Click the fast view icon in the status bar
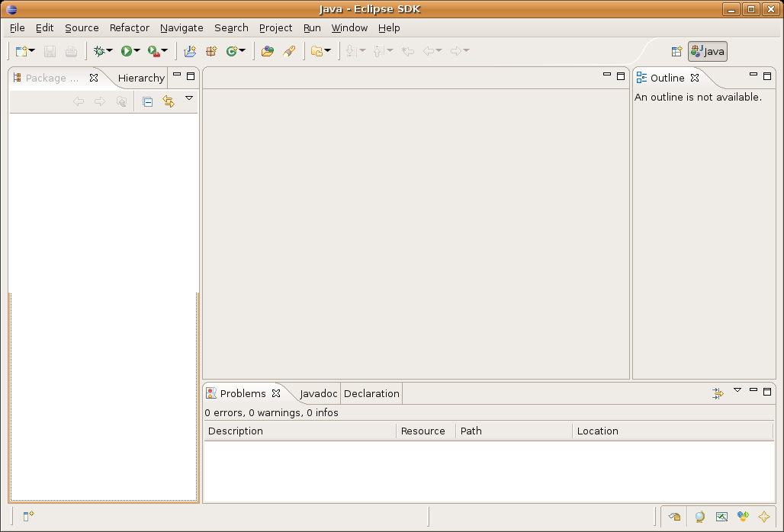Image resolution: width=784 pixels, height=532 pixels. 28,516
